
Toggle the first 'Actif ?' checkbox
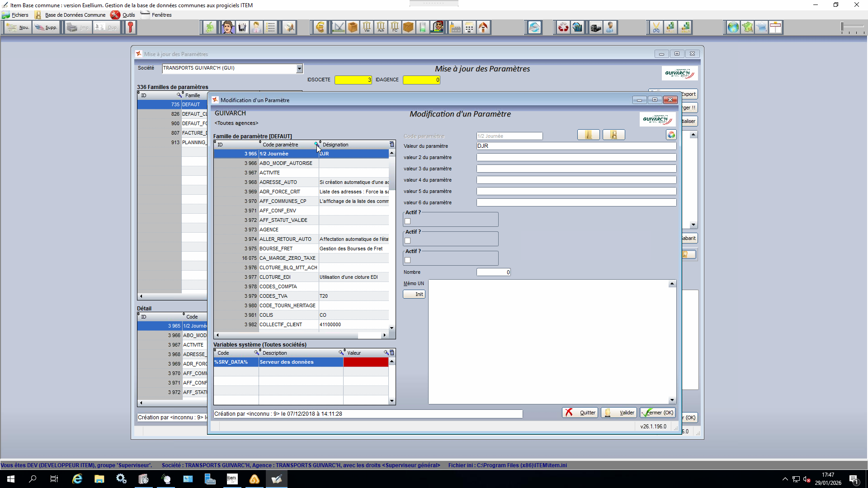point(408,221)
